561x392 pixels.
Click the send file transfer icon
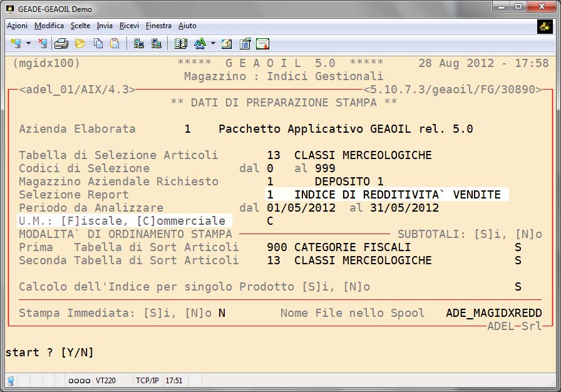[x=139, y=44]
